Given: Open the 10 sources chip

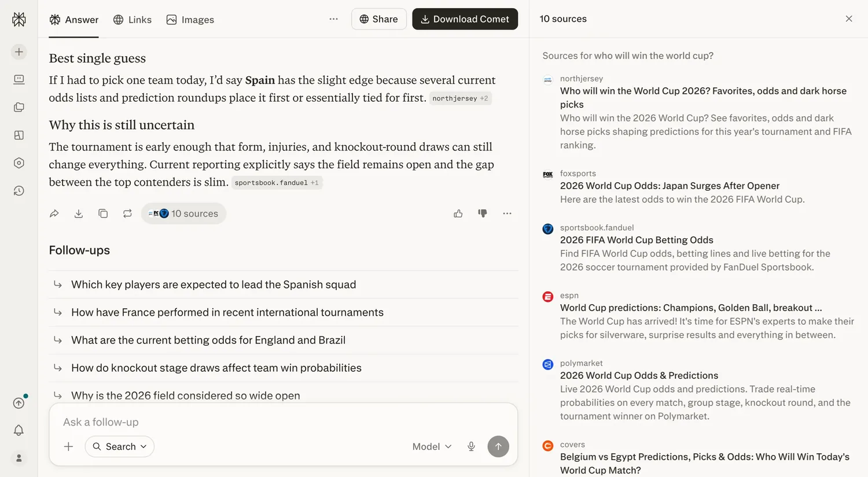Looking at the screenshot, I should click(x=183, y=213).
